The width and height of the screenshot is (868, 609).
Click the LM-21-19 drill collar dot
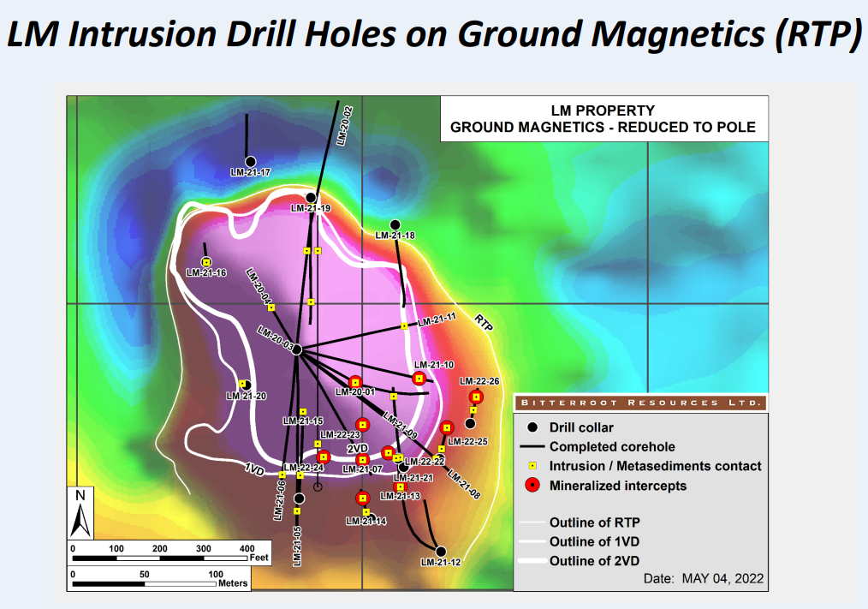click(311, 198)
